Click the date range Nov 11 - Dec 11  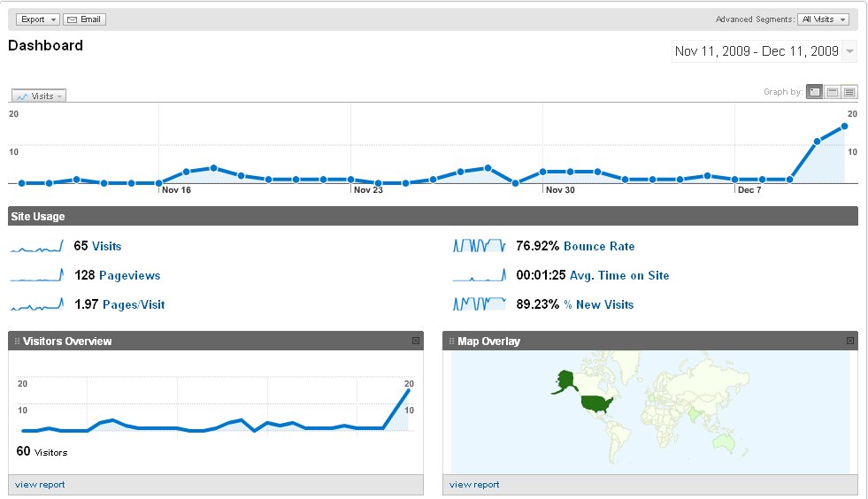click(x=757, y=51)
